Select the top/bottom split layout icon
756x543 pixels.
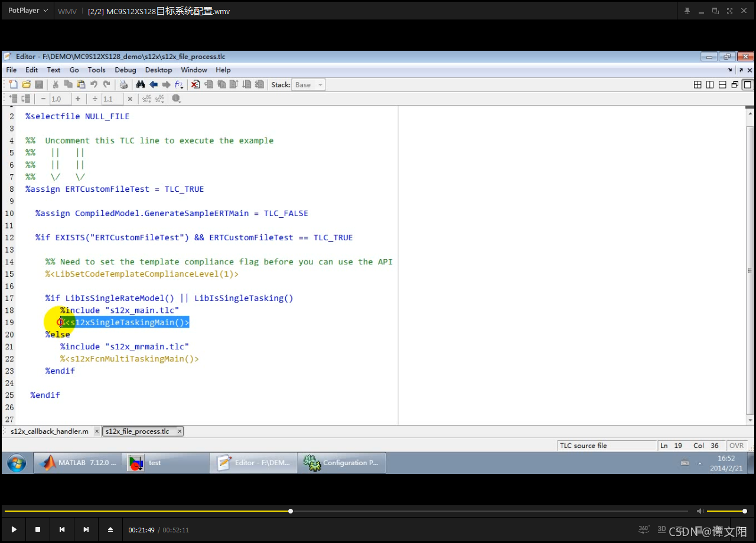(722, 84)
